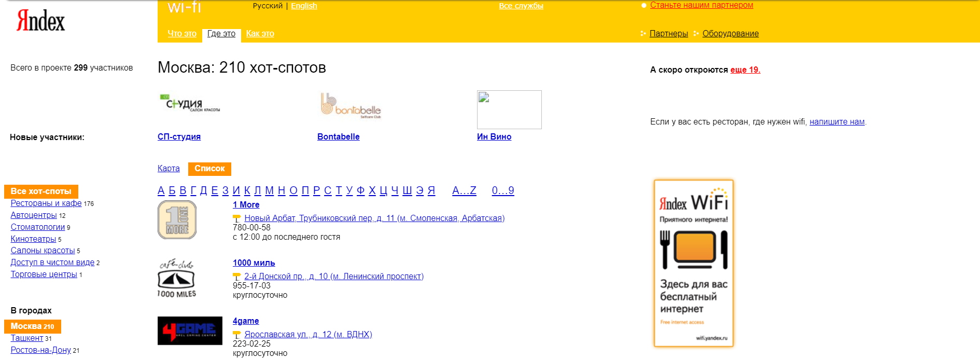Click the Yandex logo
Image resolution: width=980 pixels, height=358 pixels.
(x=41, y=21)
